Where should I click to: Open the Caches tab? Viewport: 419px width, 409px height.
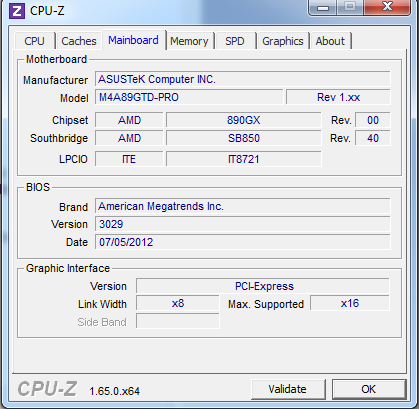point(79,41)
